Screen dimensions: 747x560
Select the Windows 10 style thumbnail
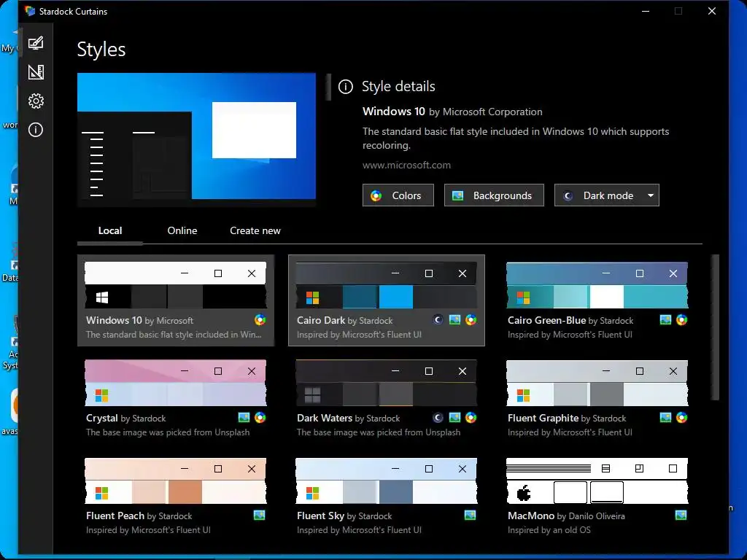click(175, 285)
